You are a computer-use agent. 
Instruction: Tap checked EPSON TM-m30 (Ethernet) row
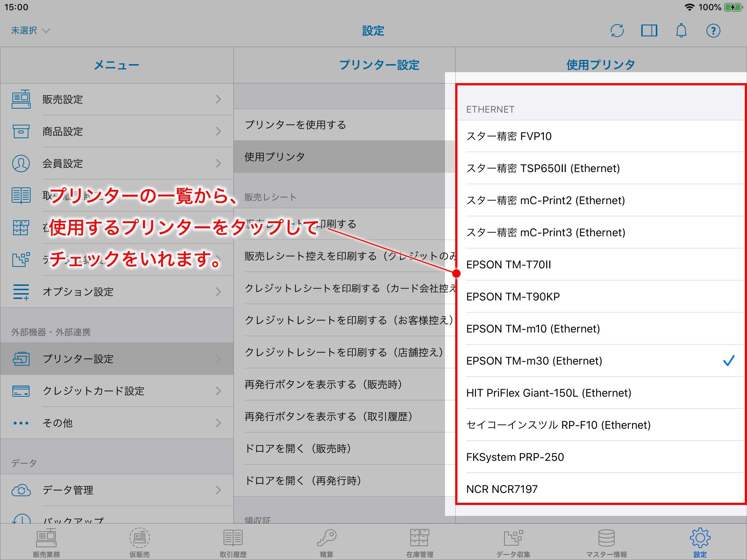(x=601, y=361)
